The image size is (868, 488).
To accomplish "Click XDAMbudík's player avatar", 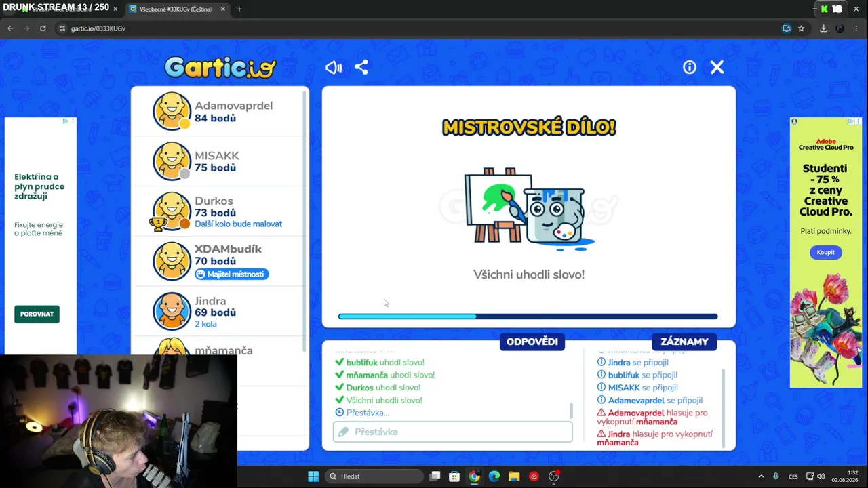I will pyautogui.click(x=172, y=261).
